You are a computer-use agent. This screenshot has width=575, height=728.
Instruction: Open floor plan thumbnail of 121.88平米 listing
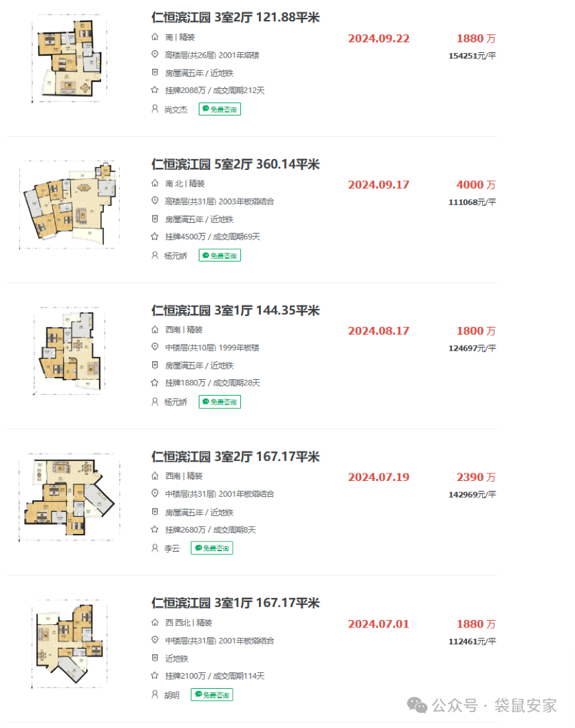69,59
